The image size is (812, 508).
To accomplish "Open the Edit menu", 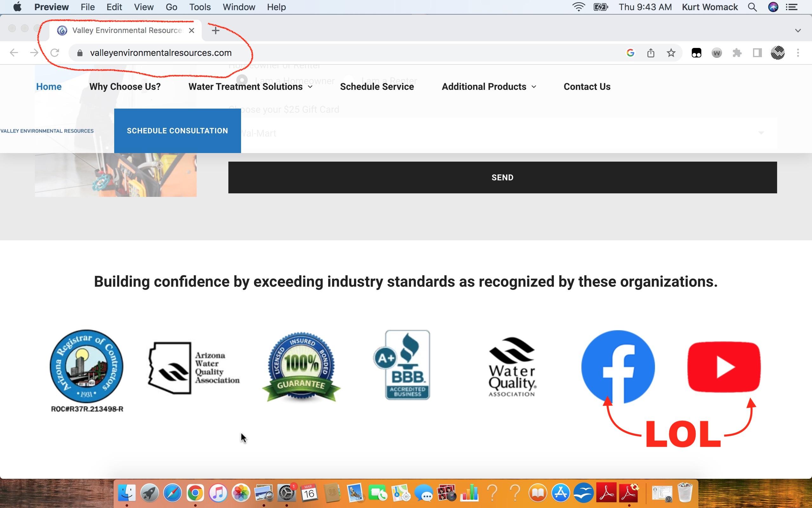I will click(x=114, y=7).
